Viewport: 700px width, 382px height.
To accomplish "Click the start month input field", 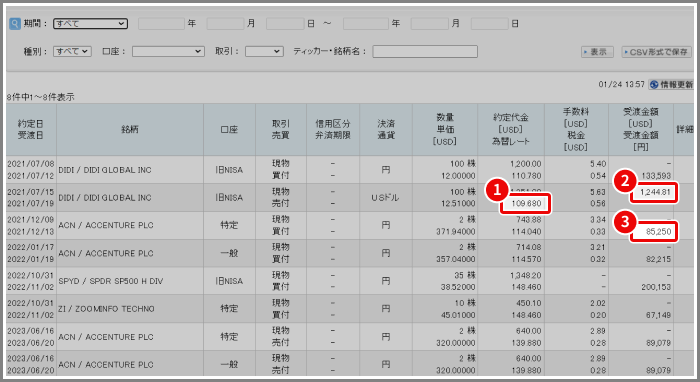I will pos(225,24).
